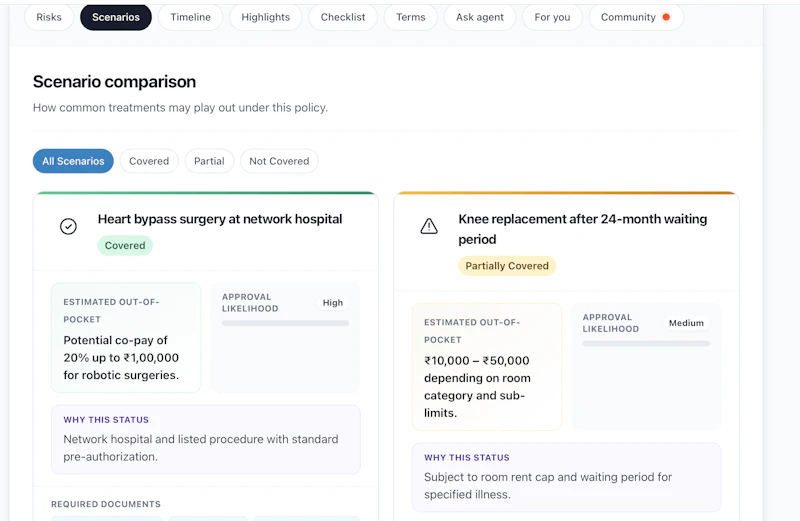This screenshot has height=521, width=800.
Task: Click ESTIMATED OUT-OF-POCKET label in Heart bypass card
Action: click(111, 311)
